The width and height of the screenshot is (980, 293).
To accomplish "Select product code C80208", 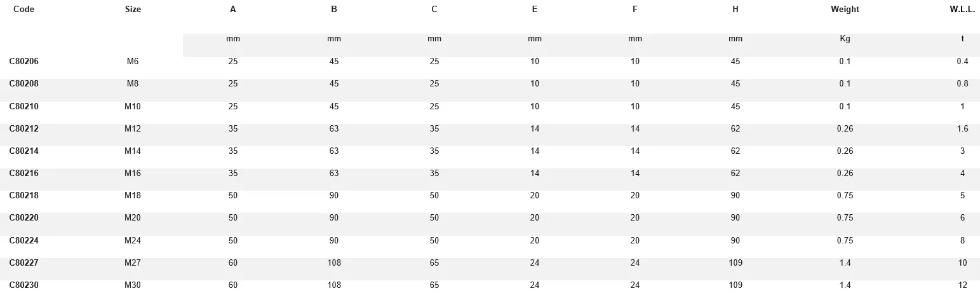I will [23, 84].
